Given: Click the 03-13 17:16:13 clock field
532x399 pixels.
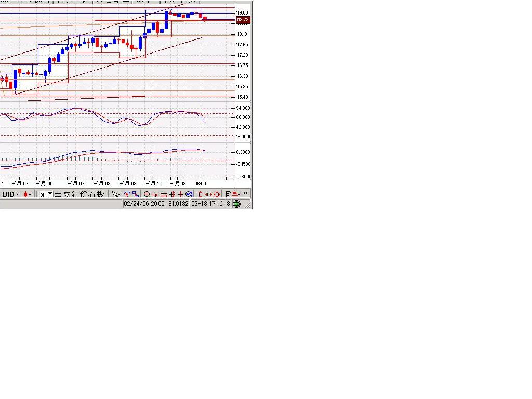Looking at the screenshot, I should [210, 204].
